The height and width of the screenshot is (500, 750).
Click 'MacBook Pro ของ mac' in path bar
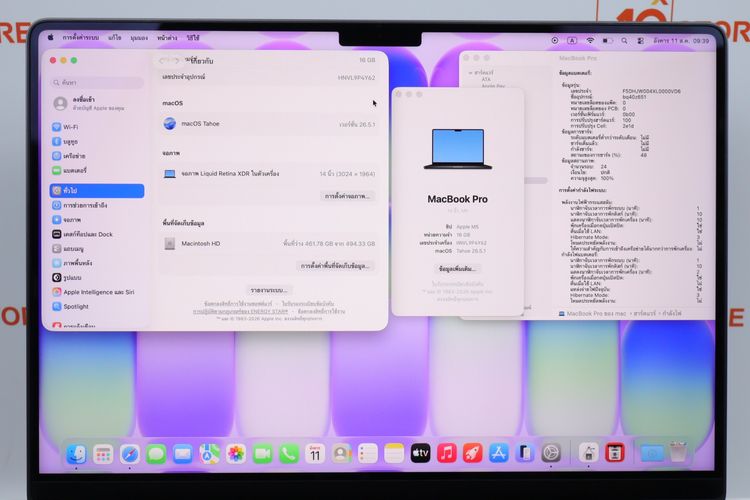pyautogui.click(x=593, y=314)
